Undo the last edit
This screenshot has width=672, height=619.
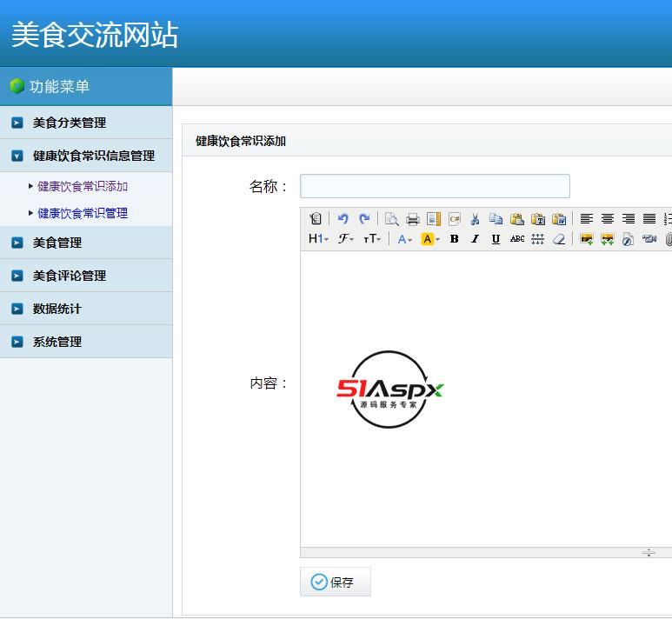click(x=343, y=218)
